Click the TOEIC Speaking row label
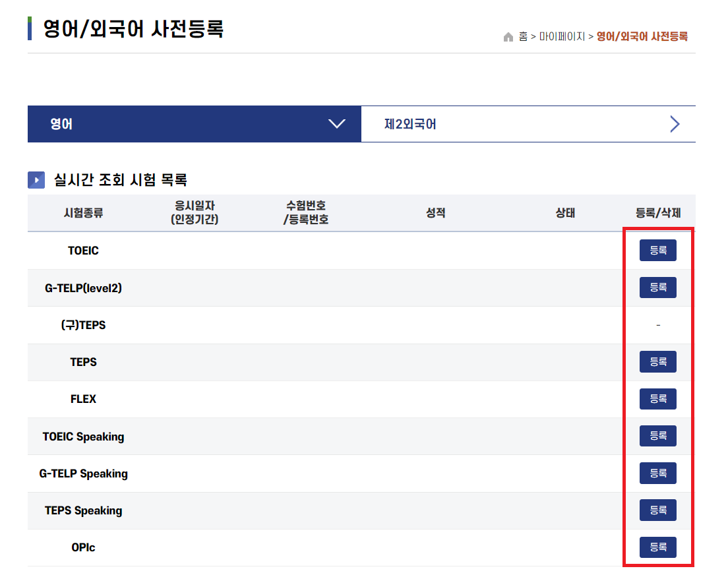Screen dimensions: 728x579 click(83, 437)
